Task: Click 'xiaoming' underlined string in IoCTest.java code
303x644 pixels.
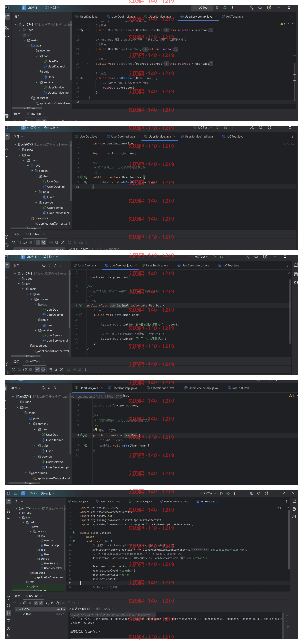Action: click(126, 571)
